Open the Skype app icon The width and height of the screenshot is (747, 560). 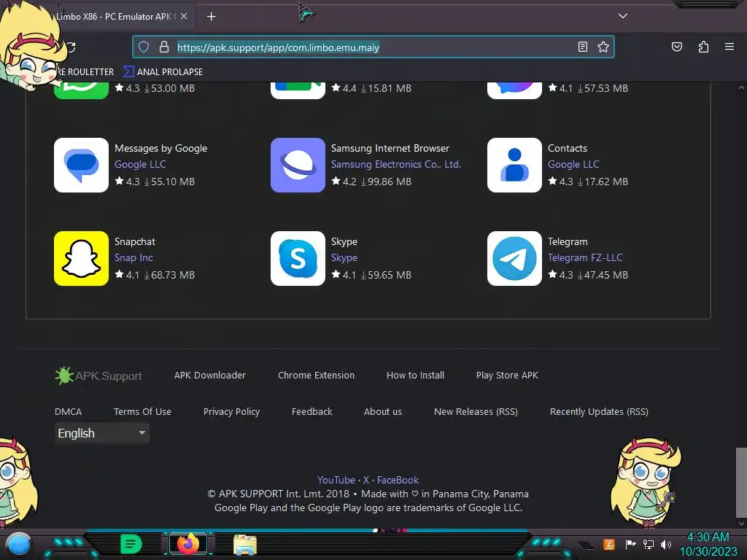(298, 258)
